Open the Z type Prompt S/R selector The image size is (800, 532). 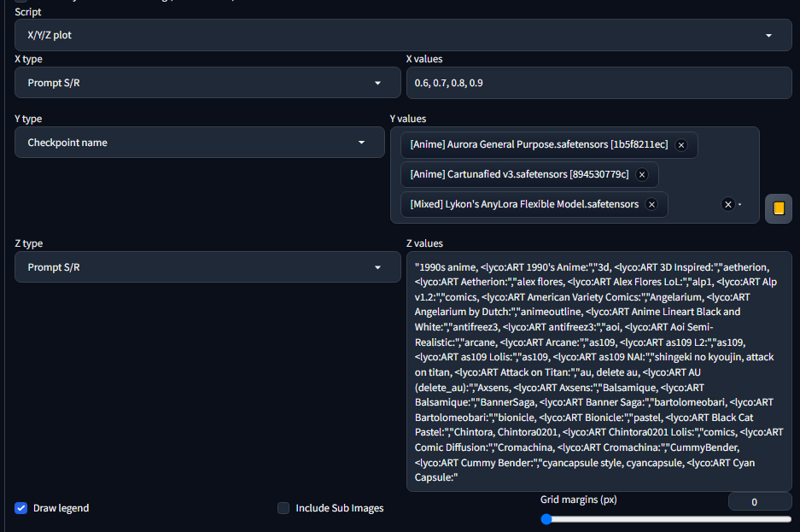199,267
